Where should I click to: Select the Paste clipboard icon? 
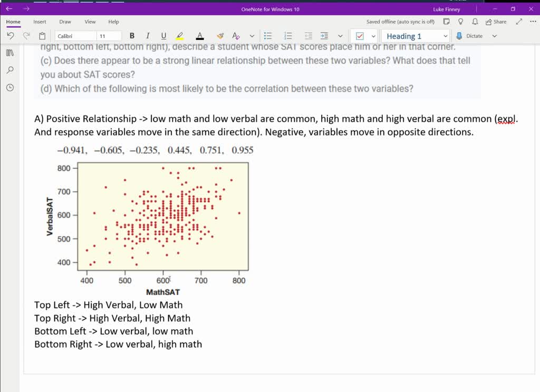click(42, 36)
